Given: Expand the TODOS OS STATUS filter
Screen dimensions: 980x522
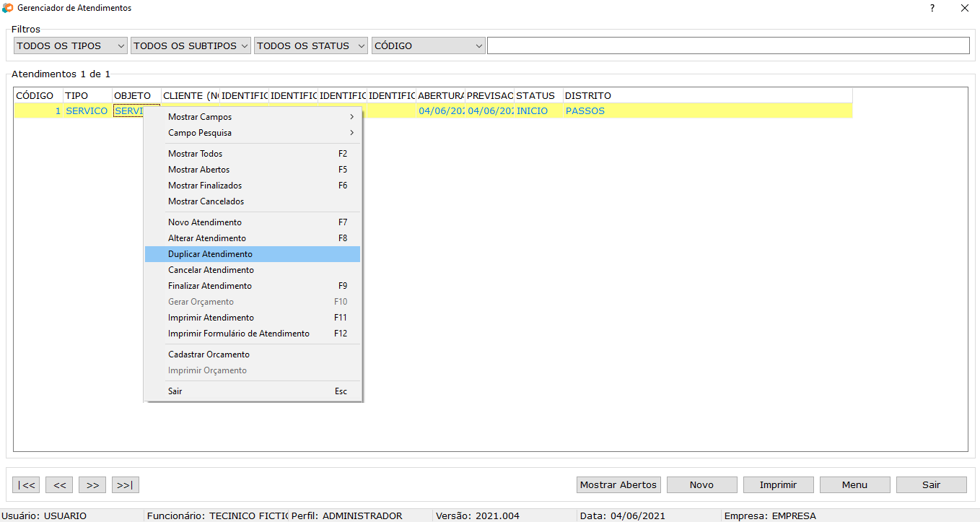Looking at the screenshot, I should coord(311,45).
